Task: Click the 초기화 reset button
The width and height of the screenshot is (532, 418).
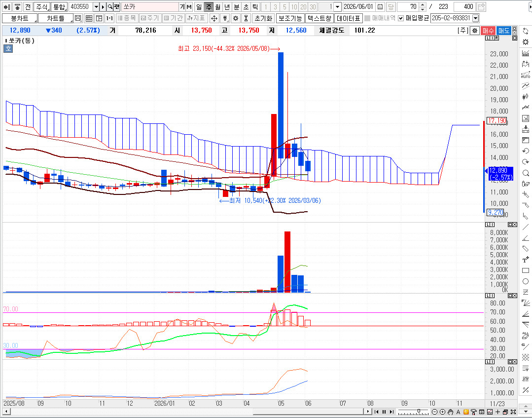Action: [x=264, y=18]
